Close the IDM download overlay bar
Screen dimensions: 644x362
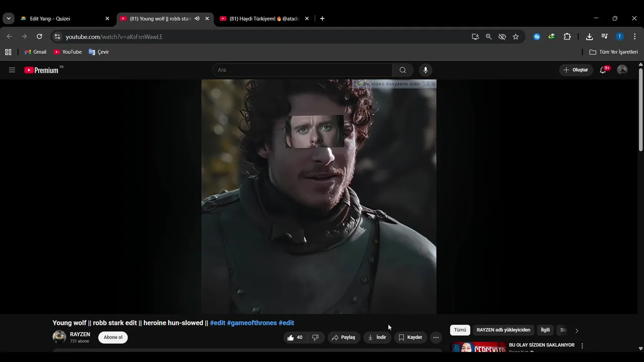pos(434,84)
